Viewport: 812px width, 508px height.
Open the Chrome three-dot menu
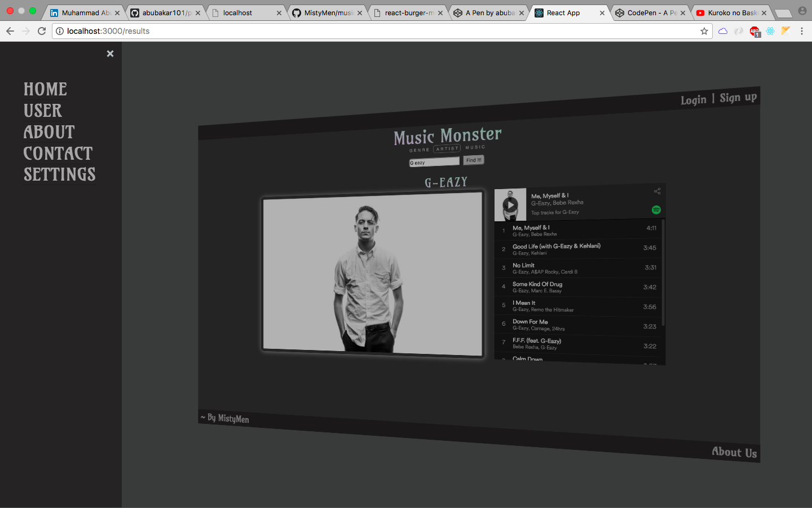tap(802, 31)
